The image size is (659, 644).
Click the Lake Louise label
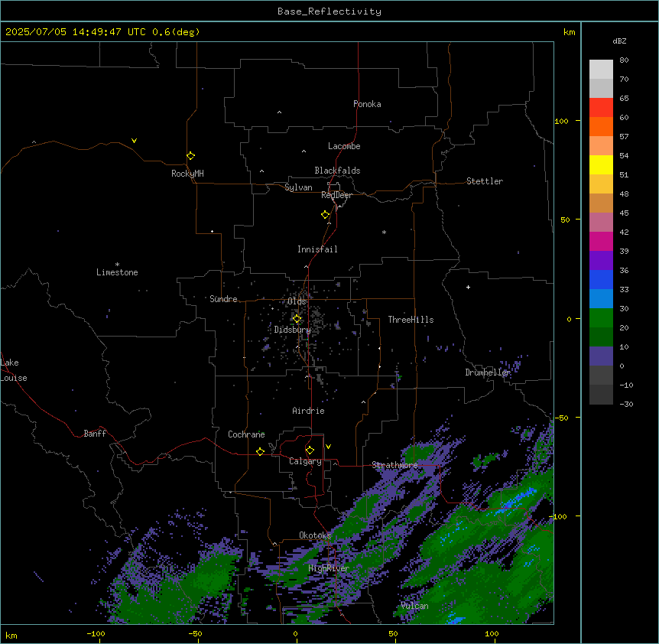[x=14, y=370]
